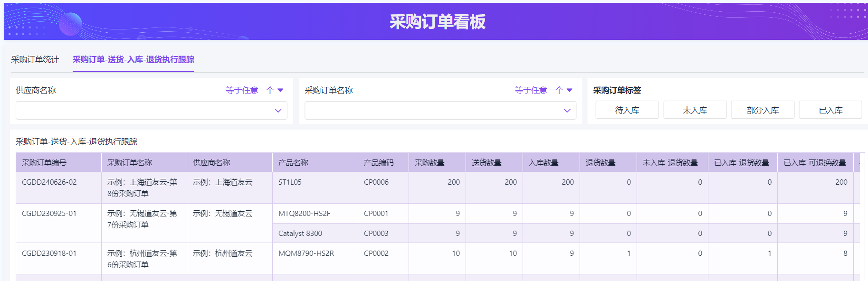868x281 pixels.
Task: Click 采购数量 column header
Action: click(437, 162)
